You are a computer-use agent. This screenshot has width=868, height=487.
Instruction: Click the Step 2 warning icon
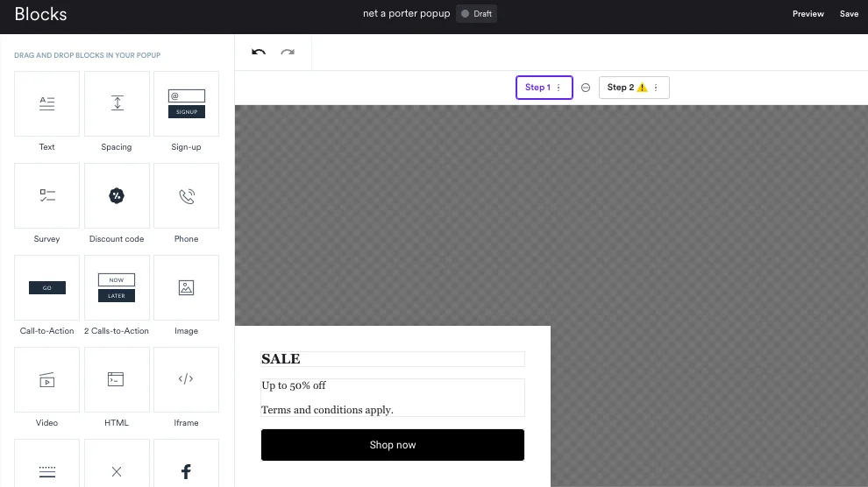point(642,88)
